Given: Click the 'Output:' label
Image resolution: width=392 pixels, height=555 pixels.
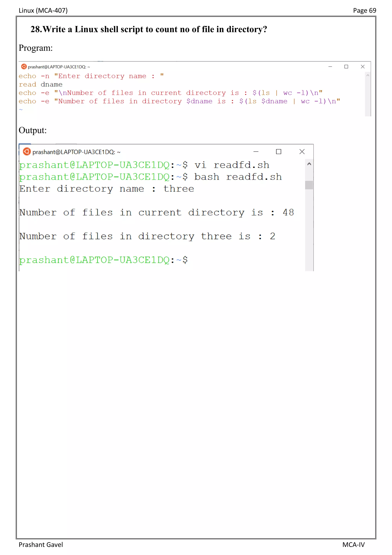Looking at the screenshot, I should point(33,130).
